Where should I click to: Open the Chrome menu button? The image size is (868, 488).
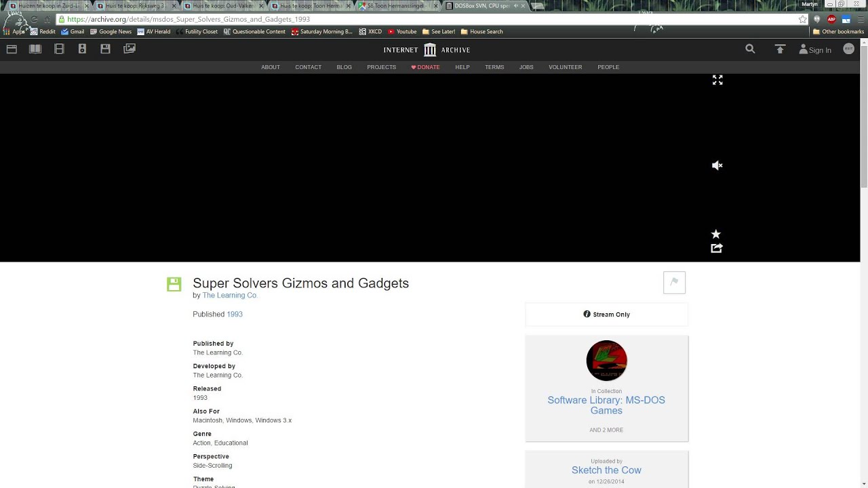click(x=861, y=20)
